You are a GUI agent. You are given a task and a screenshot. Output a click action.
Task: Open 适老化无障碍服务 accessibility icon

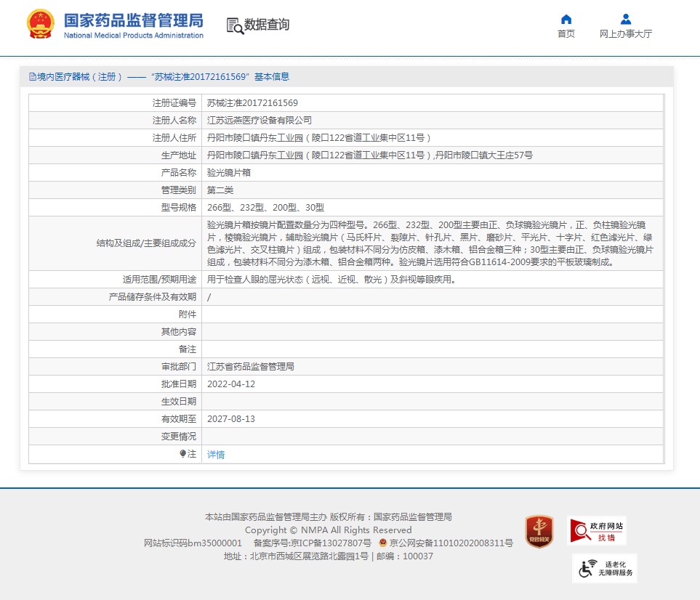coord(605,568)
